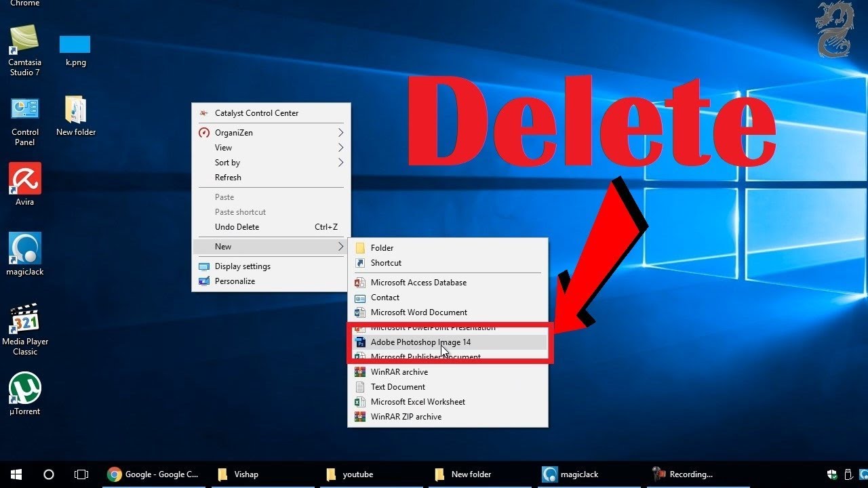Image resolution: width=868 pixels, height=488 pixels.
Task: Expand the Sort by submenu arrow
Action: (x=341, y=163)
